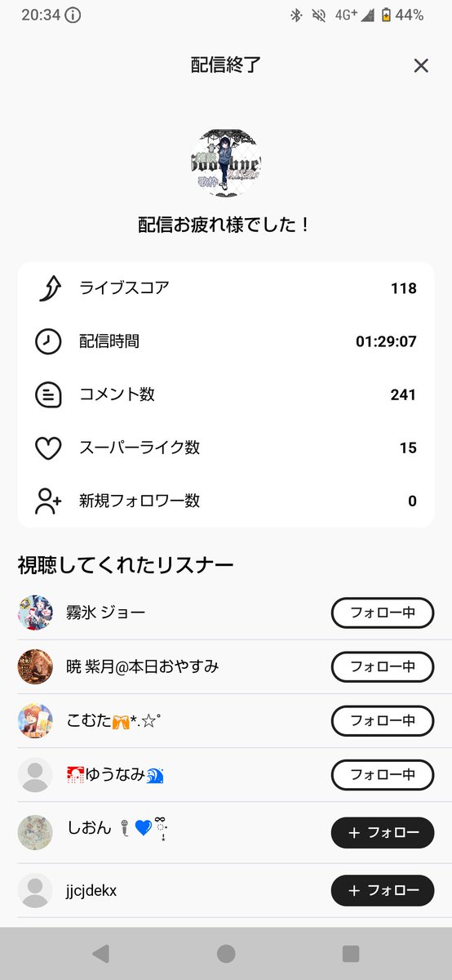Tap the Android back triangle button

100,953
